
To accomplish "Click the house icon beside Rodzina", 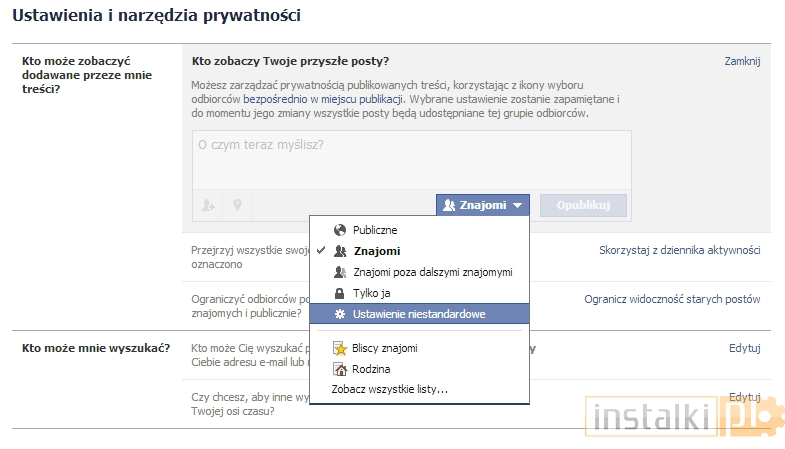I will (340, 369).
